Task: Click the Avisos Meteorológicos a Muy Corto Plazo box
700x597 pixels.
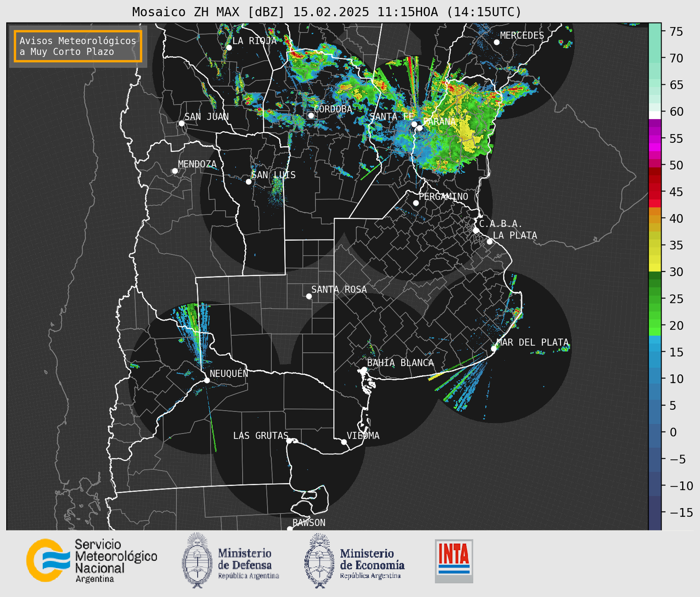Action: coord(78,46)
